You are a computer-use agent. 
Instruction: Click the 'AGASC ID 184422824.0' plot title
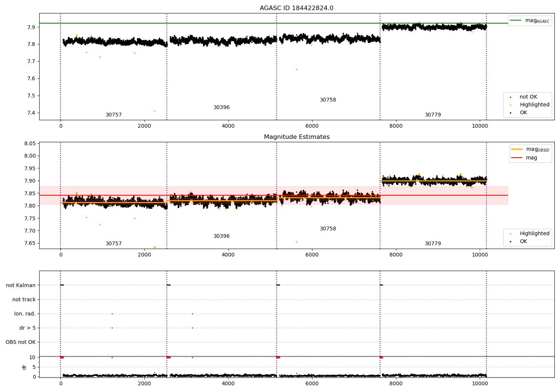tap(296, 8)
